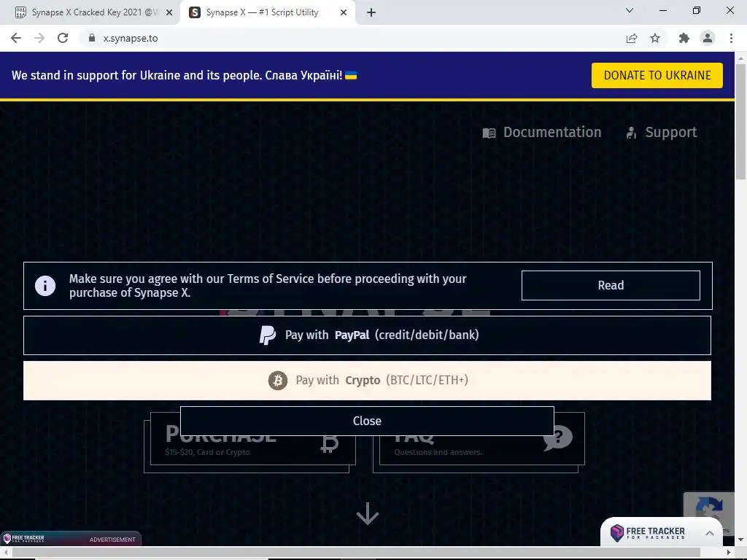This screenshot has height=560, width=747.
Task: Open the browser extensions puzzle icon
Action: coord(684,38)
